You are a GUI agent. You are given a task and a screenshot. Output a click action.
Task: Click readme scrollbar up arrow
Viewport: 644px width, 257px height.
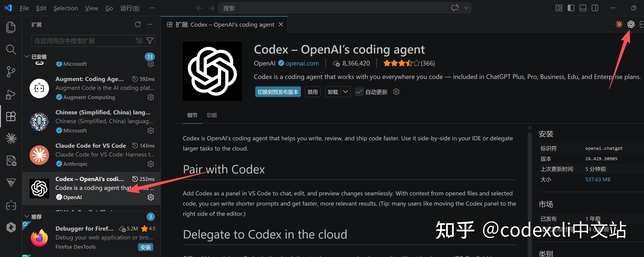[530, 128]
